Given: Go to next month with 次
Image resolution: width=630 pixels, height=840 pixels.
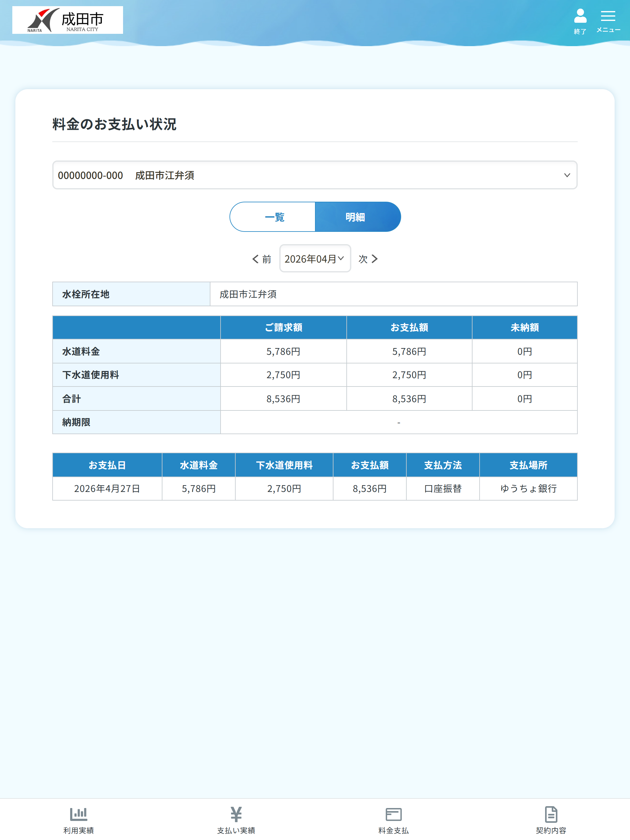Looking at the screenshot, I should tap(368, 259).
